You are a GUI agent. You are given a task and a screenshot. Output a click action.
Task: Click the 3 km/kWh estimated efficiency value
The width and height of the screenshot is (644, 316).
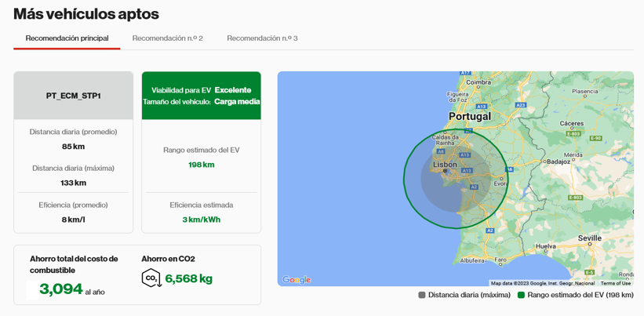click(x=202, y=220)
